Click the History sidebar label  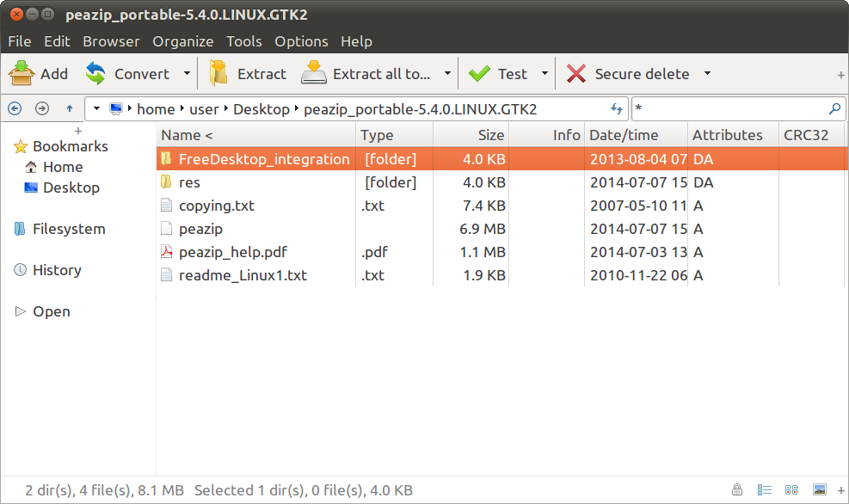tap(57, 270)
